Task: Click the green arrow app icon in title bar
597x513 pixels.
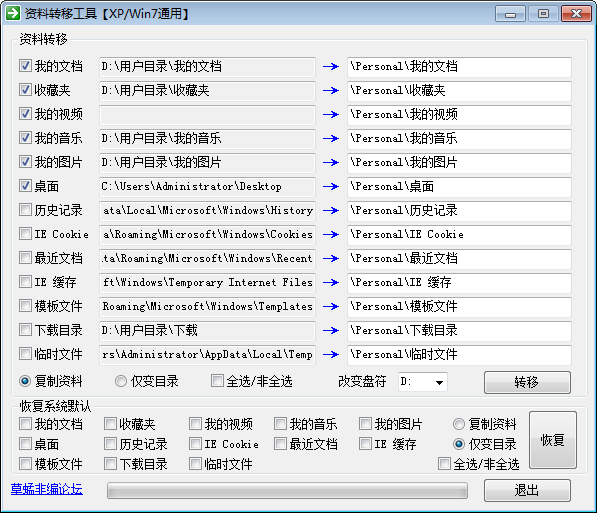Action: click(x=13, y=13)
